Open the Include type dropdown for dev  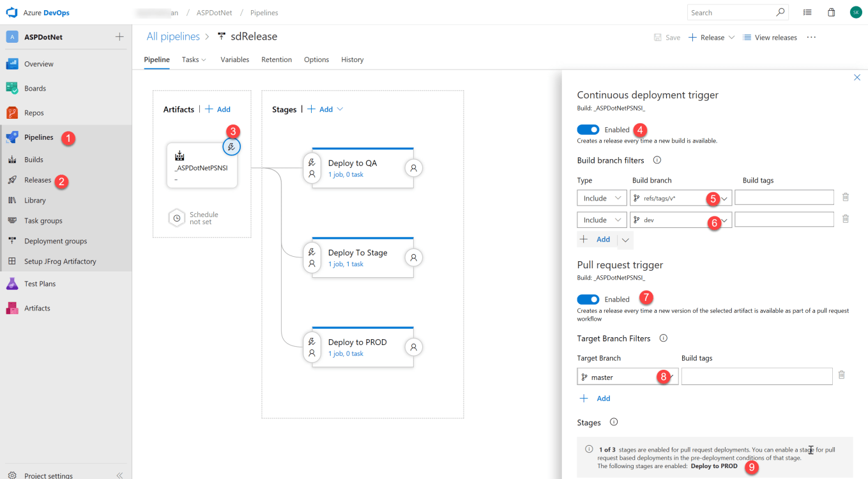[x=601, y=220]
